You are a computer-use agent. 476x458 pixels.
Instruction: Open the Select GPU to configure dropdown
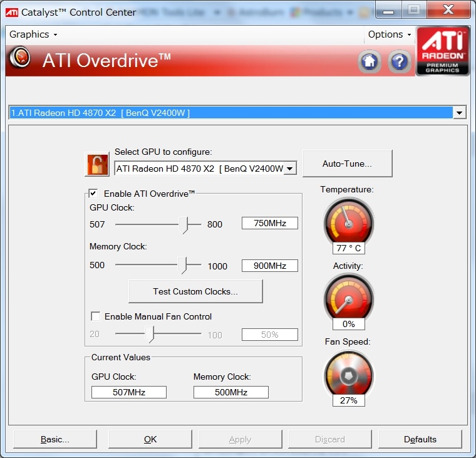290,169
